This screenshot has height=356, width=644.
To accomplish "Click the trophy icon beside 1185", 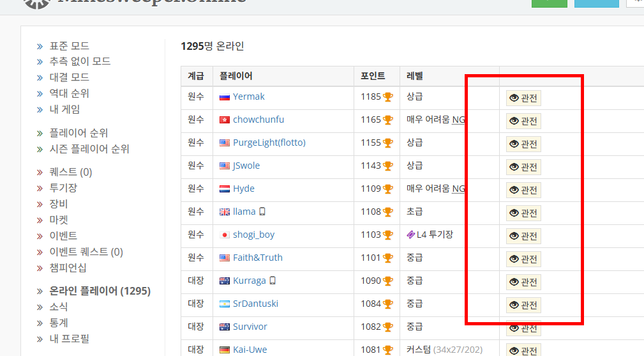I will click(387, 97).
